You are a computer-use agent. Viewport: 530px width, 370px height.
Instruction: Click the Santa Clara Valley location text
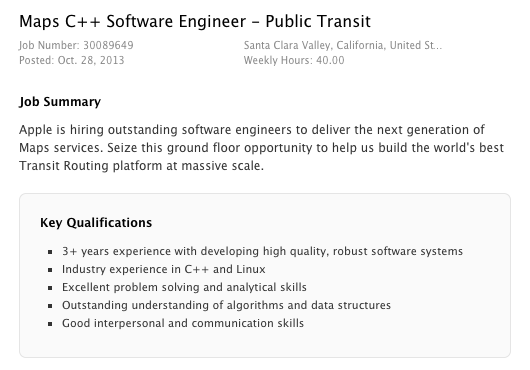(343, 45)
